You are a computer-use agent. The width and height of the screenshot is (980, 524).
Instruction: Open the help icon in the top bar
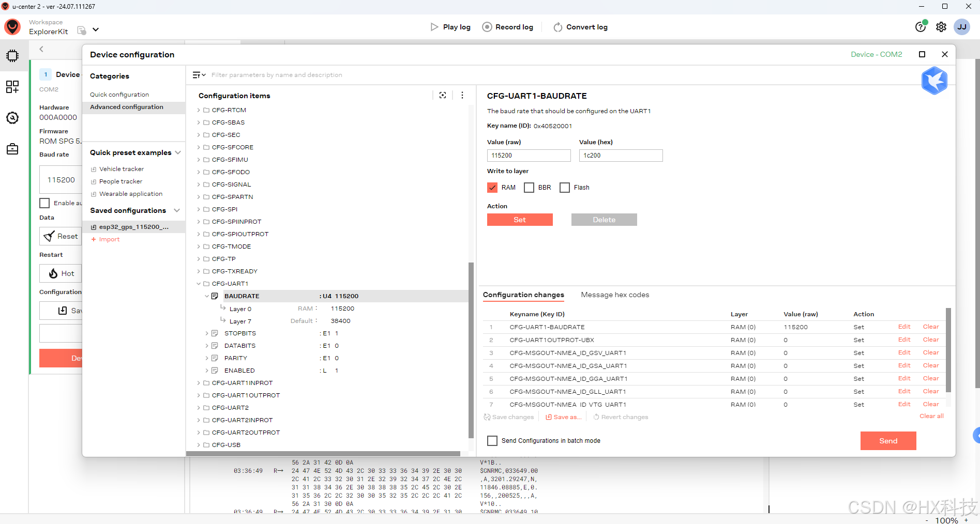point(921,27)
